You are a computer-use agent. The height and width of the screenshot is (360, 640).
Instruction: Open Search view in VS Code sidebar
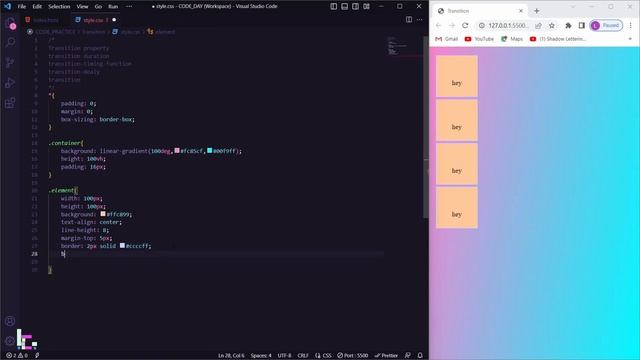tap(11, 42)
